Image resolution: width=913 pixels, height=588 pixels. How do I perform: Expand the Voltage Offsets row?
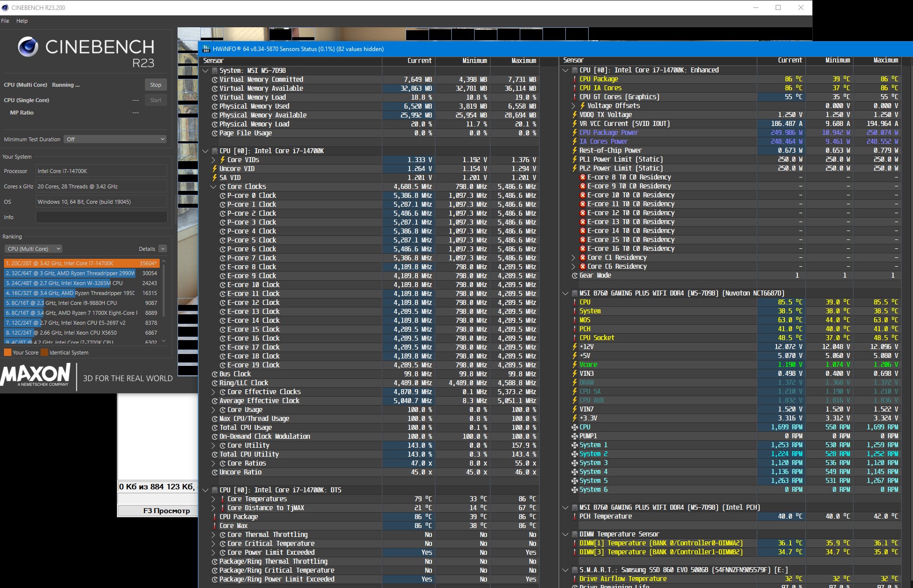573,106
